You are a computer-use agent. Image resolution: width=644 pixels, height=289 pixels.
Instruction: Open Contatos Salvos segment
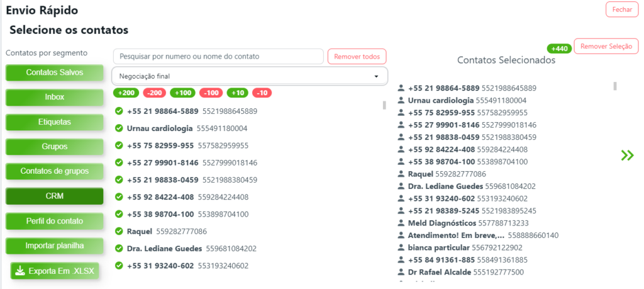(x=55, y=72)
